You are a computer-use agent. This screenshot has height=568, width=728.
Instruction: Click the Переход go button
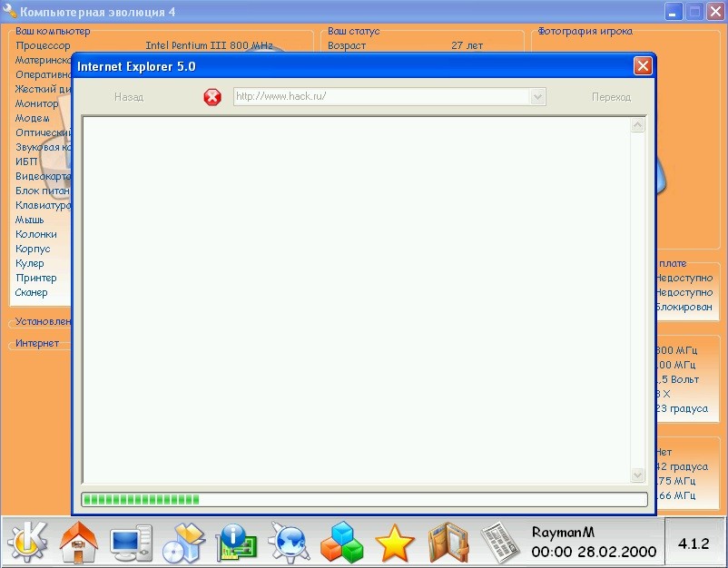pyautogui.click(x=611, y=97)
